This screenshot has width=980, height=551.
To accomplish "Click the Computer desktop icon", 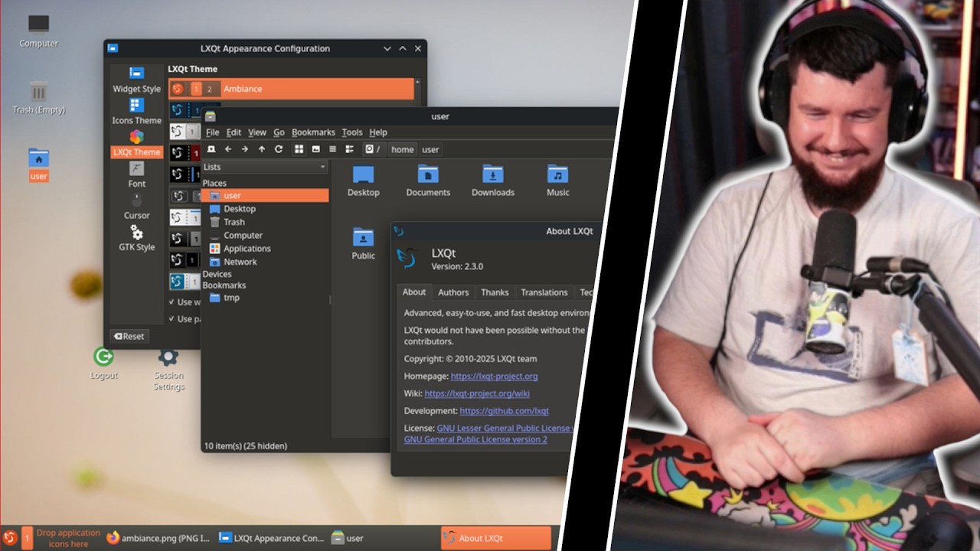I will tap(38, 32).
